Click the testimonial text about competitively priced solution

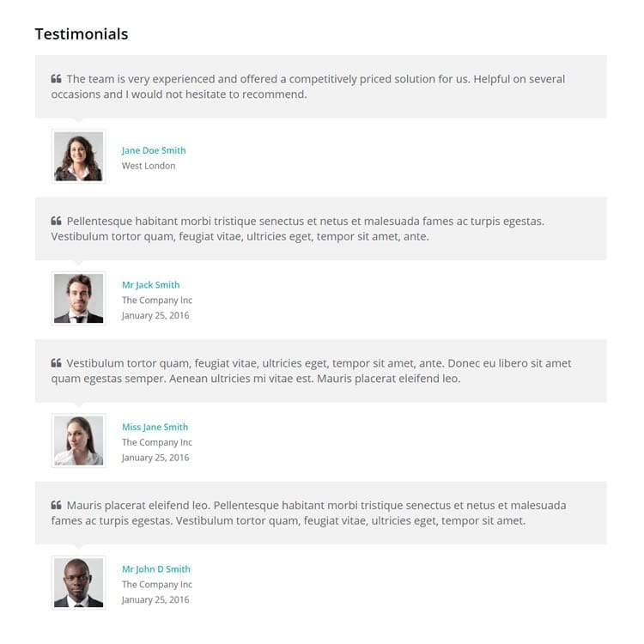[x=308, y=86]
